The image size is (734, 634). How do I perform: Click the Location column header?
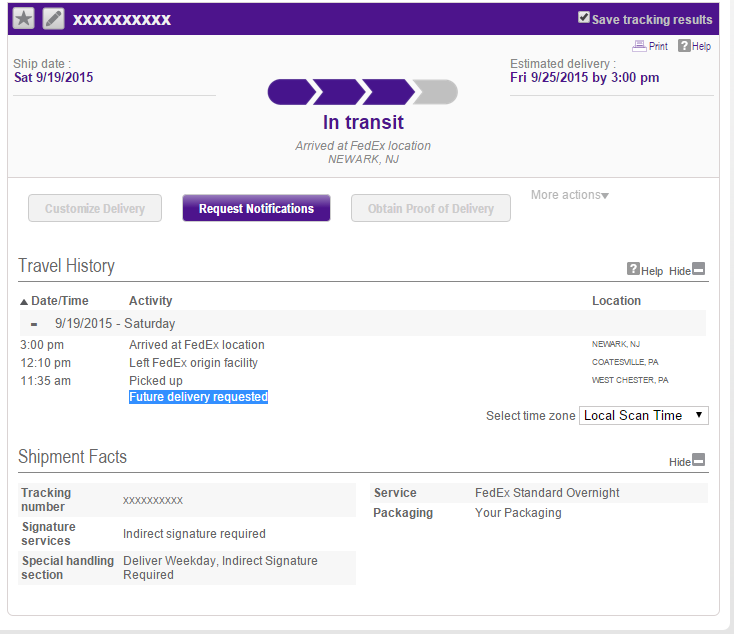[x=617, y=301]
